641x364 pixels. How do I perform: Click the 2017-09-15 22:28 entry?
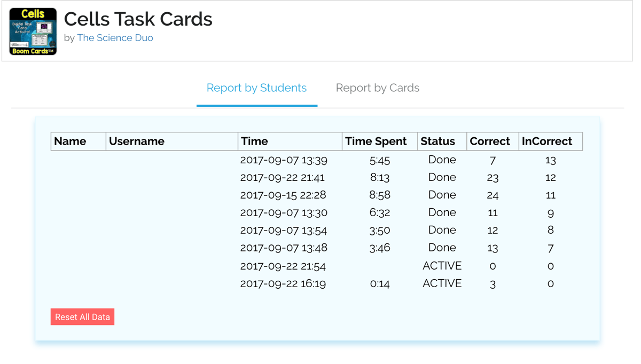[283, 195]
